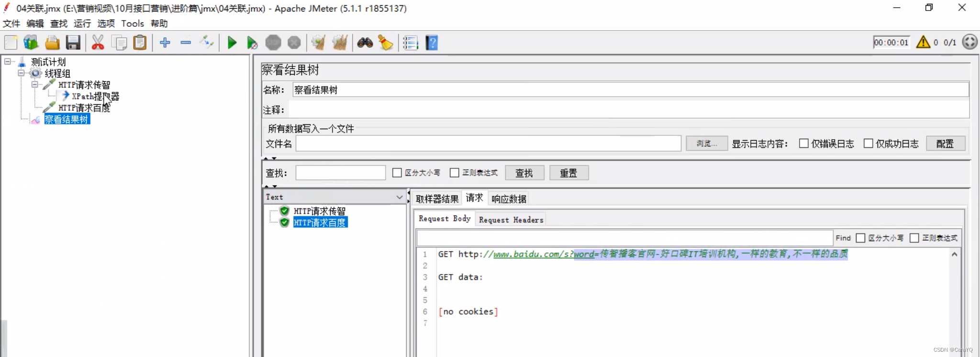Click the 文件名 input field
Screen dimensions: 980x357
488,143
